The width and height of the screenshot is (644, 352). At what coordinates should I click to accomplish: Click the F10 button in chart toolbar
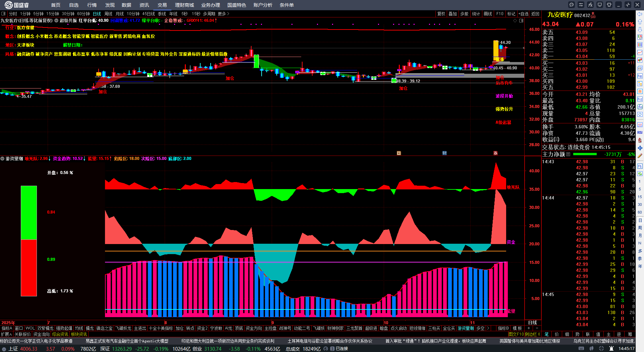click(500, 14)
